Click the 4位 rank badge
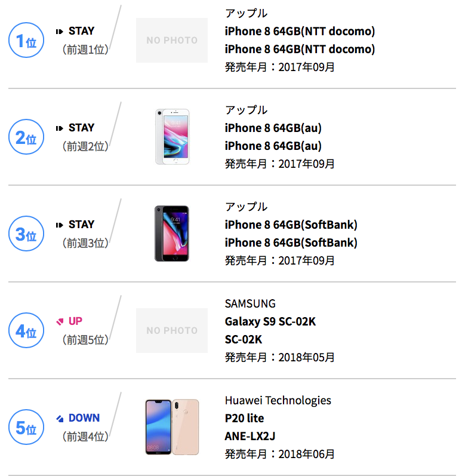This screenshot has width=462, height=476. tap(26, 330)
